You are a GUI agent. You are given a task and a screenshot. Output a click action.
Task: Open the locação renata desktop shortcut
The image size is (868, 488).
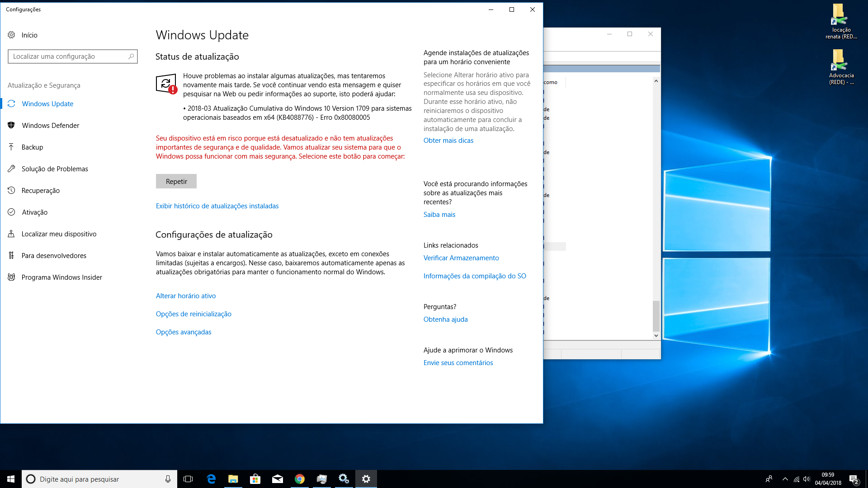tap(841, 22)
